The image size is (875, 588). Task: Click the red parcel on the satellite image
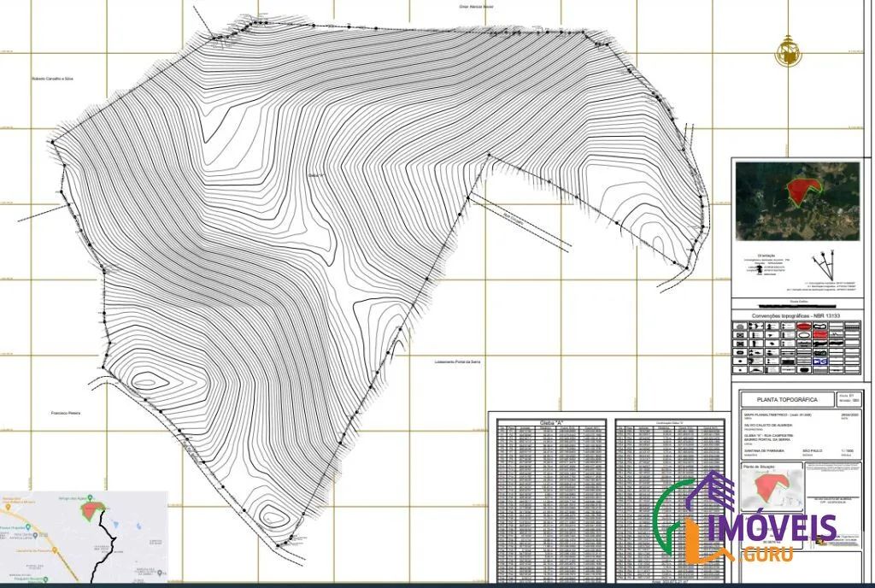click(801, 190)
